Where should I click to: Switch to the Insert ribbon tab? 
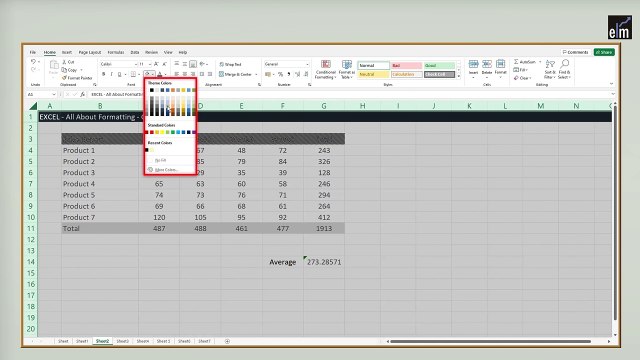pyautogui.click(x=67, y=52)
